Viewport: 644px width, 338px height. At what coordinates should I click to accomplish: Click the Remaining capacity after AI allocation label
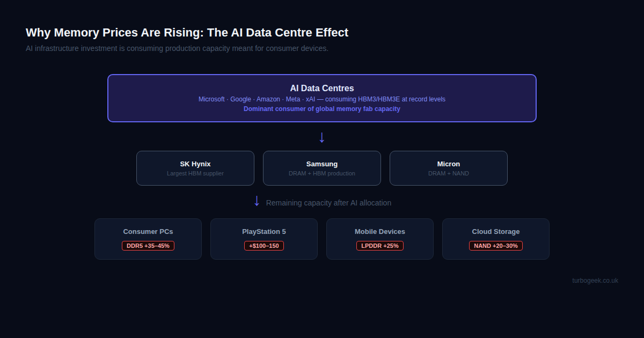click(x=328, y=203)
